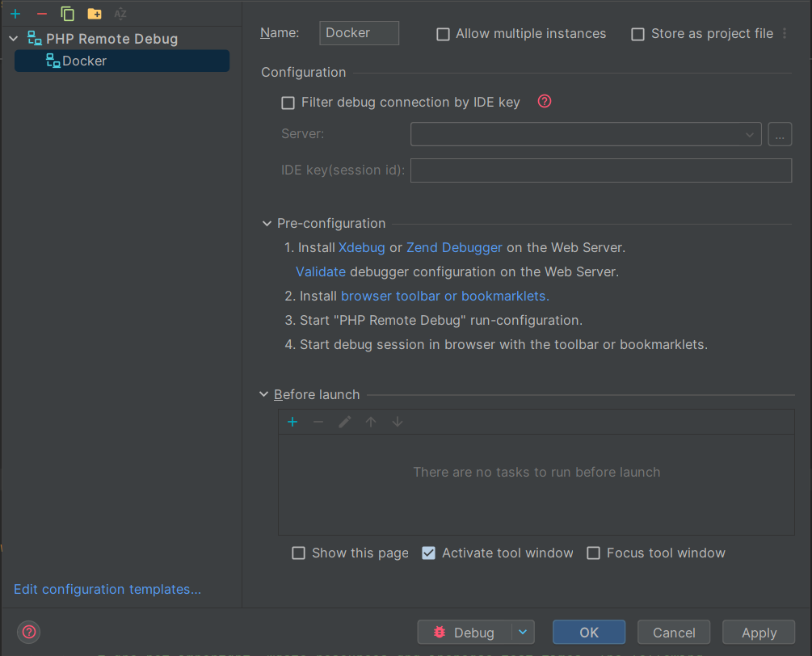812x656 pixels.
Task: Move before launch task down
Action: [398, 422]
